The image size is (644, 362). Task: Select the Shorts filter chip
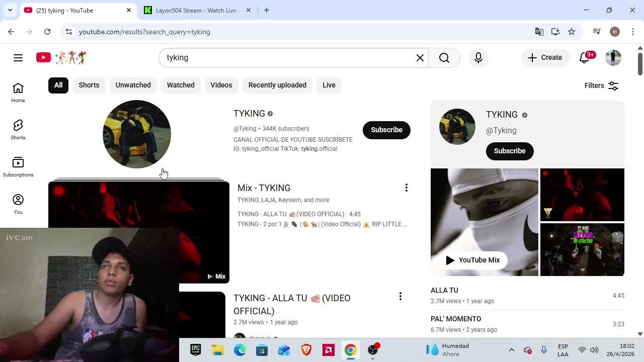click(x=89, y=85)
